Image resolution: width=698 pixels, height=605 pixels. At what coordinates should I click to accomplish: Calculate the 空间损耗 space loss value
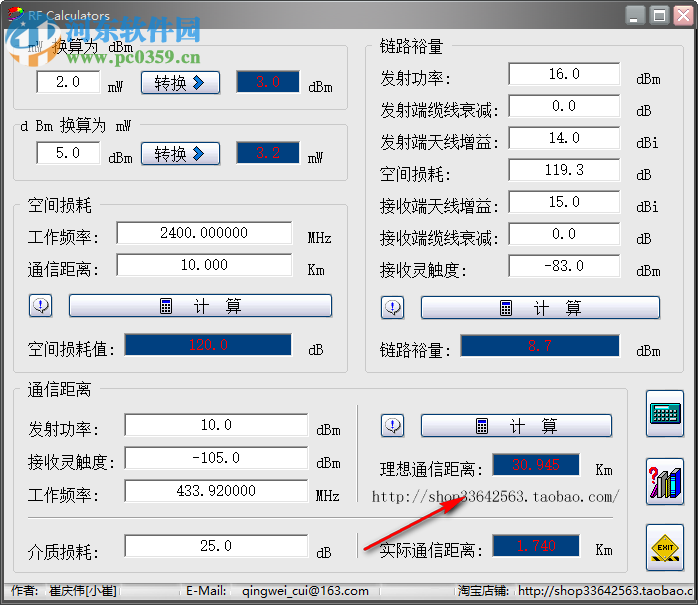(x=200, y=305)
